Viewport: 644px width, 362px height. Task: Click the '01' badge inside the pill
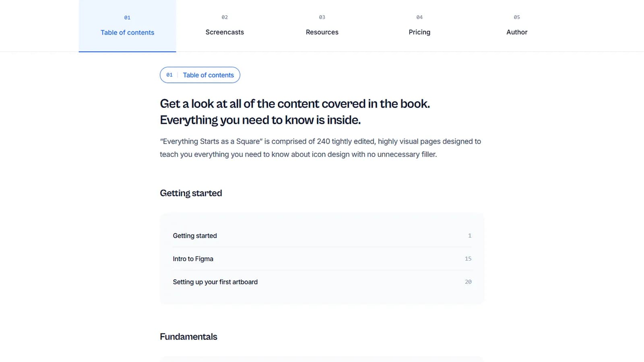[x=169, y=75]
